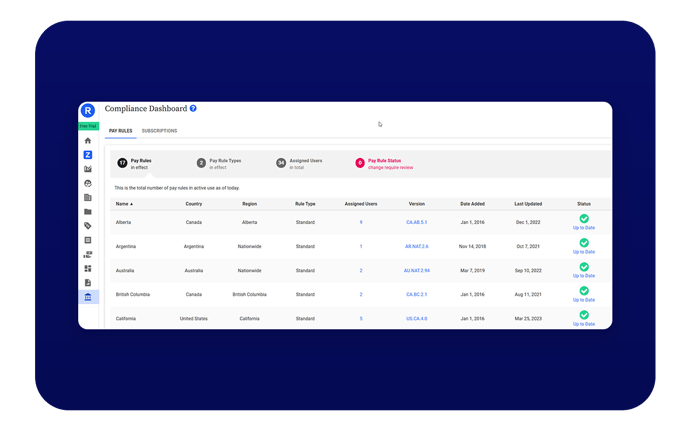Open version link AR.NAT.2.6
Image resolution: width=690 pixels, height=431 pixels.
tap(417, 247)
